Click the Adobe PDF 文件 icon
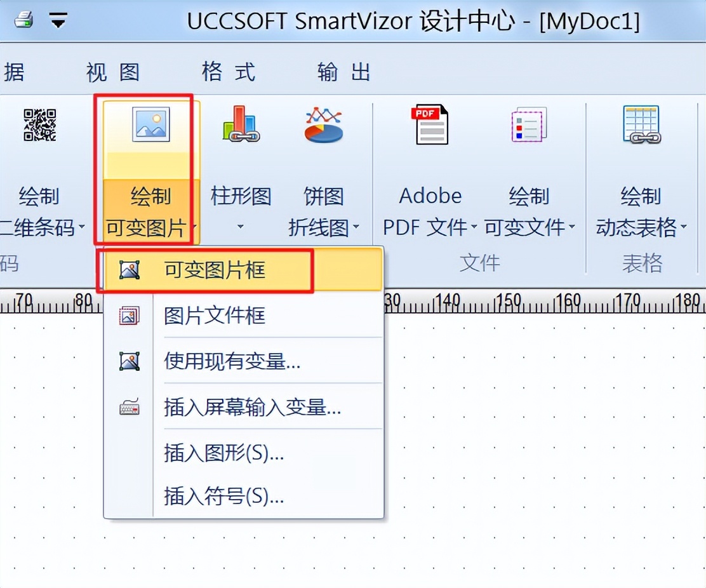 431,124
